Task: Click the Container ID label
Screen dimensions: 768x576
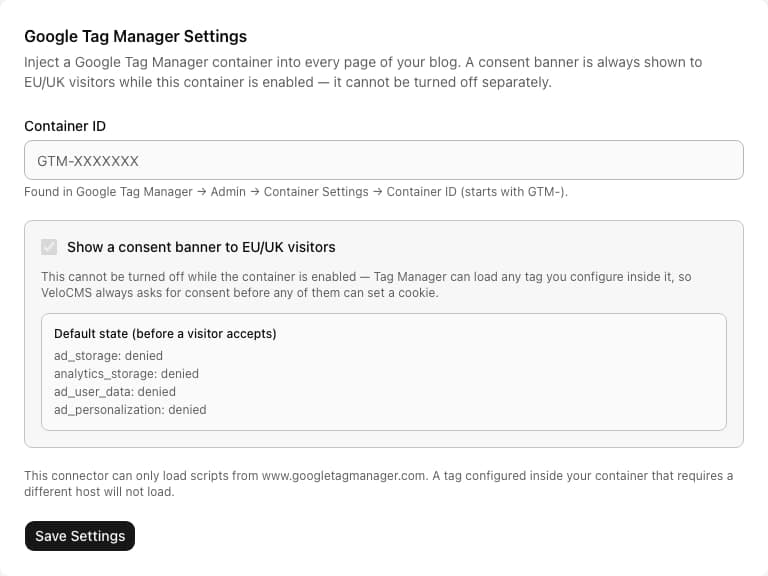Action: (x=65, y=126)
